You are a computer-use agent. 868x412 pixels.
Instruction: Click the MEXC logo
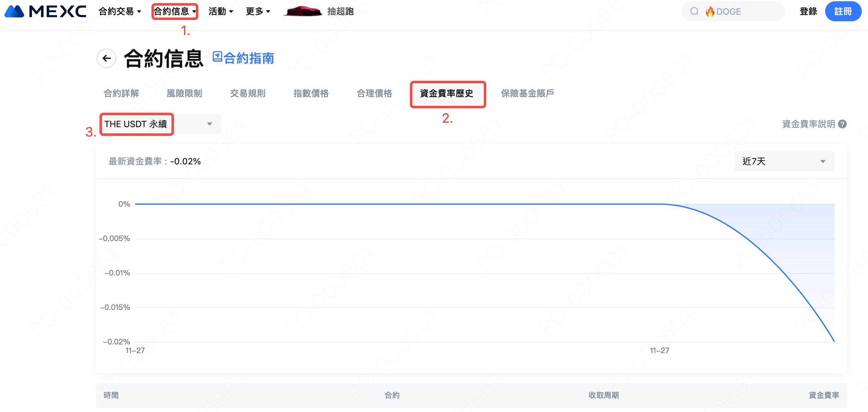pyautogui.click(x=45, y=12)
